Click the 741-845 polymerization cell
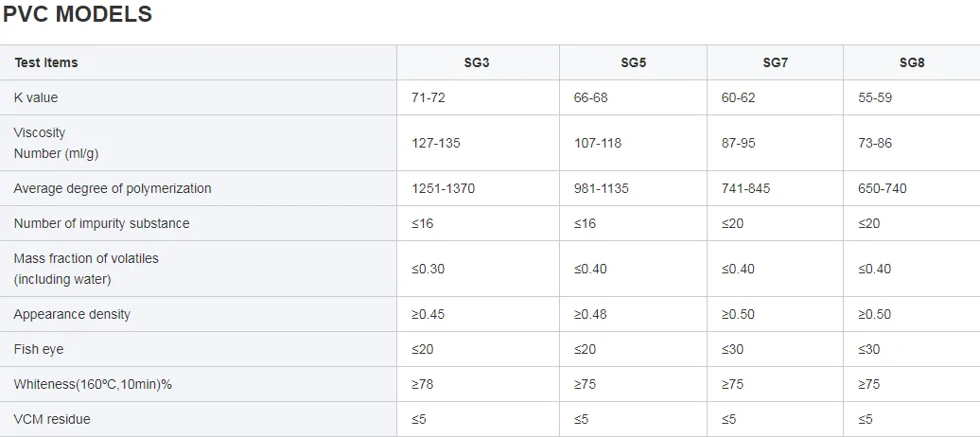Image resolution: width=980 pixels, height=437 pixels. point(745,188)
